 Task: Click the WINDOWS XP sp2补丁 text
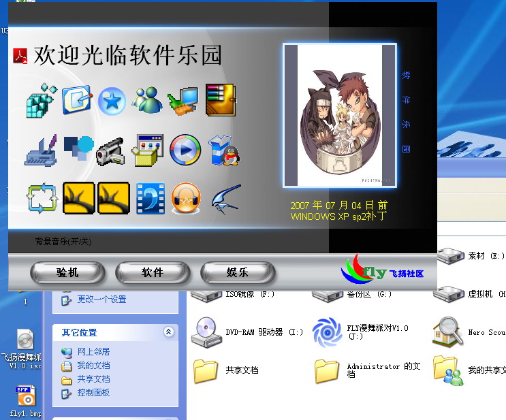(x=338, y=216)
